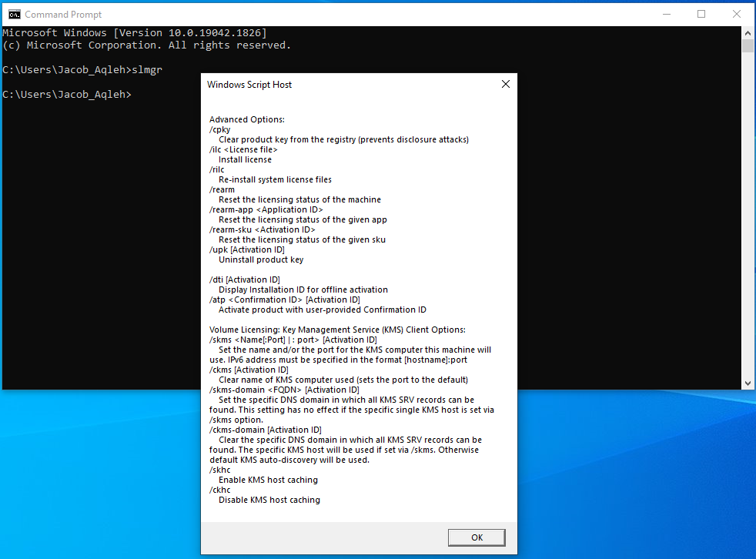Screen dimensions: 756x559
Task: Click the "/skms <Name[:Port]" option line
Action: 293,340
